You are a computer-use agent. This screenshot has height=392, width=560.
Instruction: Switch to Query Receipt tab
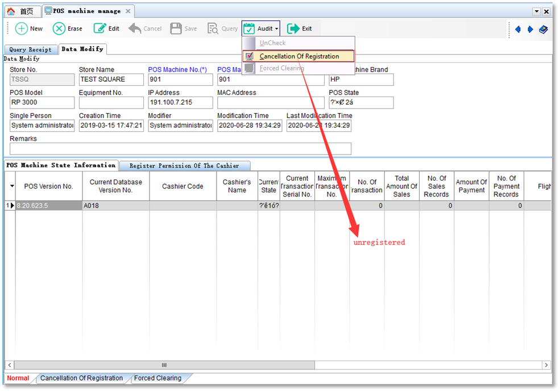[30, 49]
